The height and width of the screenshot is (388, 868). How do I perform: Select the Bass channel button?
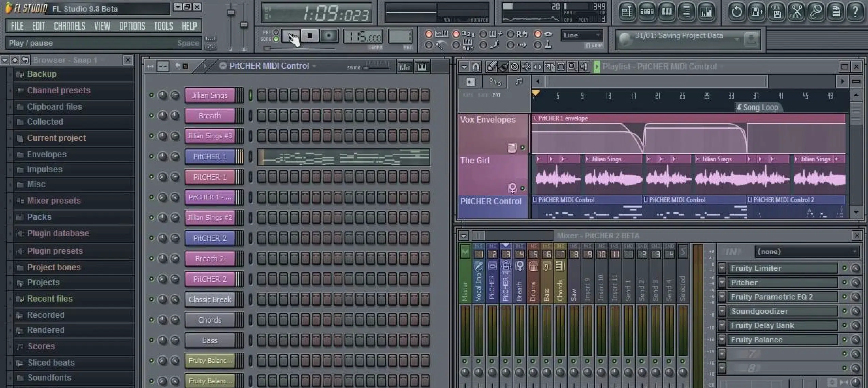[210, 340]
